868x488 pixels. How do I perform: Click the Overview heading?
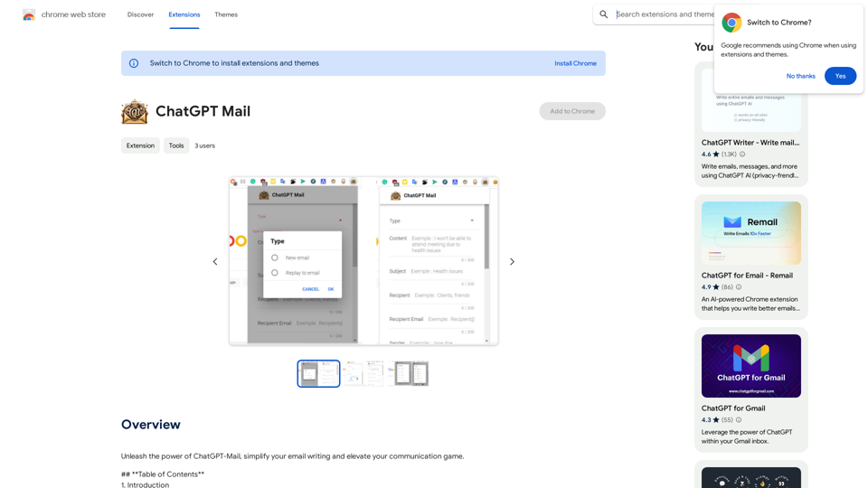(x=151, y=425)
